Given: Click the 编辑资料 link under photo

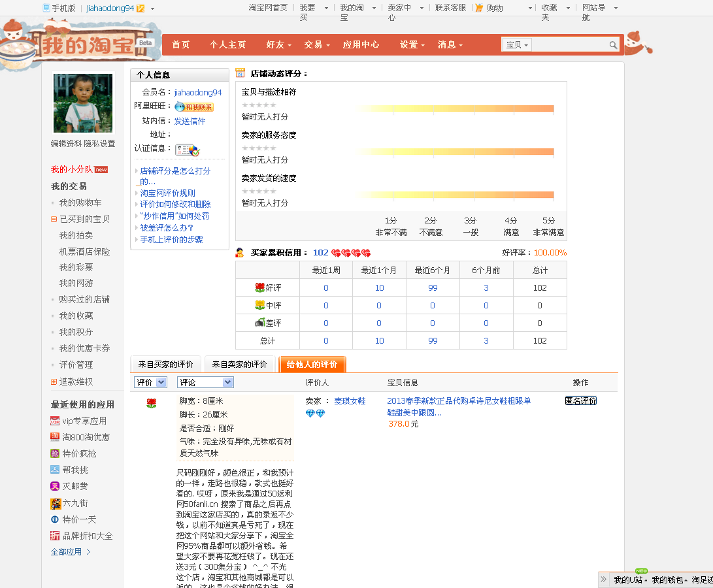Looking at the screenshot, I should [x=66, y=144].
